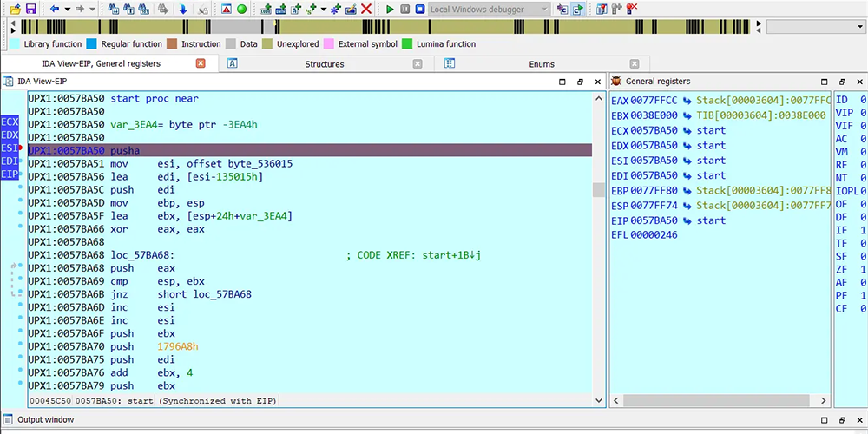Viewport: 868px width, 434px height.
Task: Click the first green-plus segment icon
Action: point(266,9)
